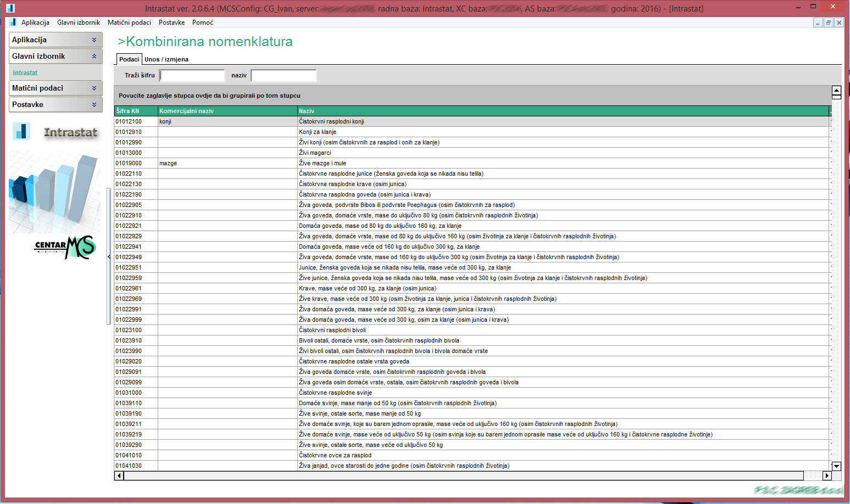Viewport: 850px width, 504px height.
Task: Close the inner Intrastat child window
Action: pos(838,23)
